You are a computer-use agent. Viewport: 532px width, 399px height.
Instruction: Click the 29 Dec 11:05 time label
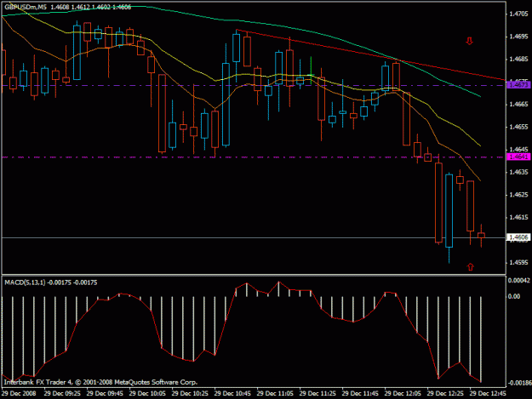pos(275,393)
